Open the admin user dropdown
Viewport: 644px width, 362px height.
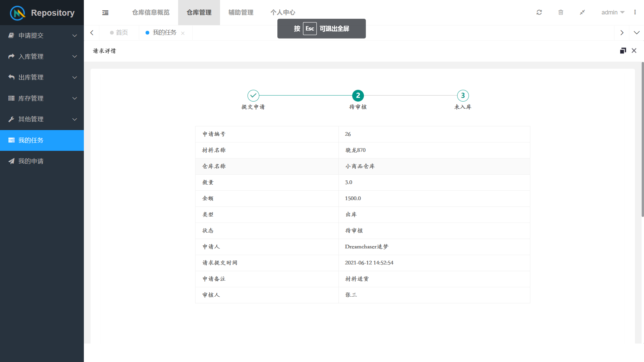click(612, 12)
